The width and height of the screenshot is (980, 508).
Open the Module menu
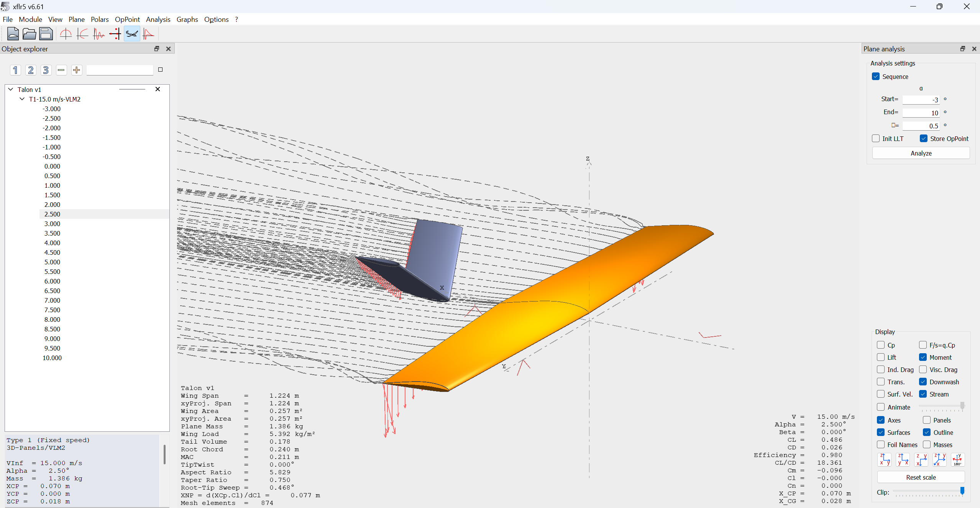click(x=30, y=20)
